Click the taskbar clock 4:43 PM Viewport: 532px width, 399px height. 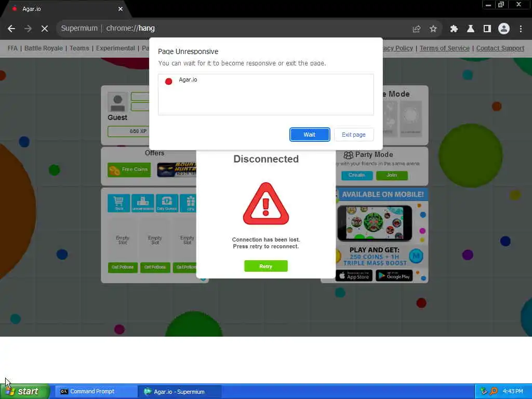point(513,392)
